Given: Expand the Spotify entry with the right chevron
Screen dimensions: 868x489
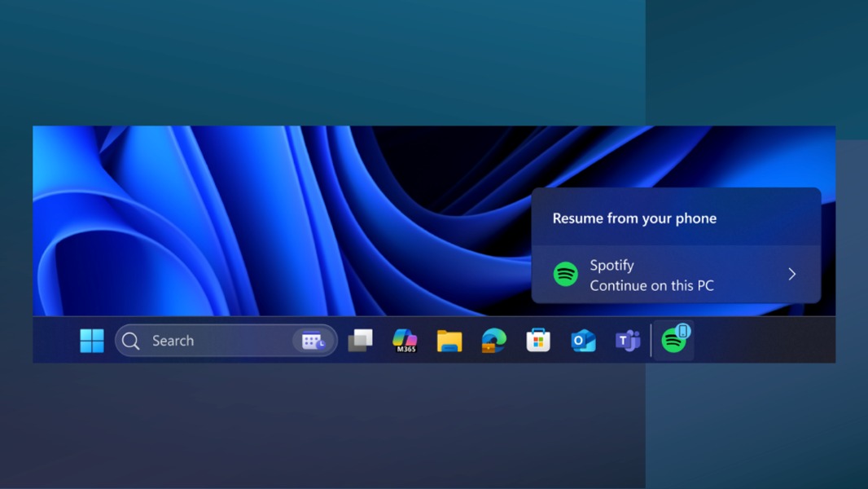Looking at the screenshot, I should (x=791, y=274).
